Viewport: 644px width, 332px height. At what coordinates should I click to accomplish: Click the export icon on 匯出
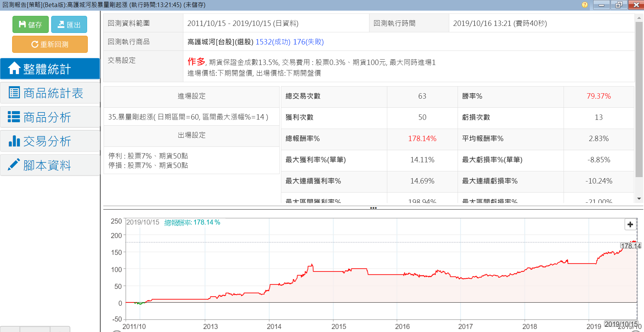[61, 24]
